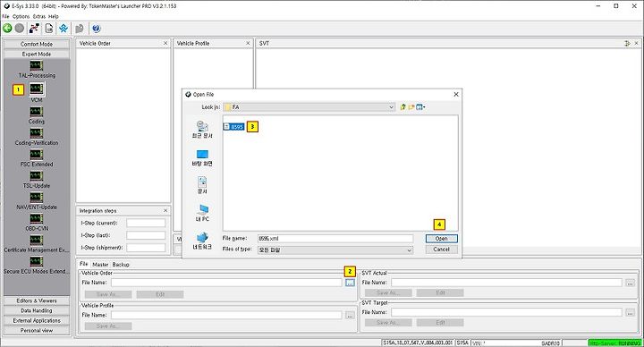Viewport: 644px width, 347px height.
Task: Select the 8595 file in the list
Action: click(x=233, y=127)
